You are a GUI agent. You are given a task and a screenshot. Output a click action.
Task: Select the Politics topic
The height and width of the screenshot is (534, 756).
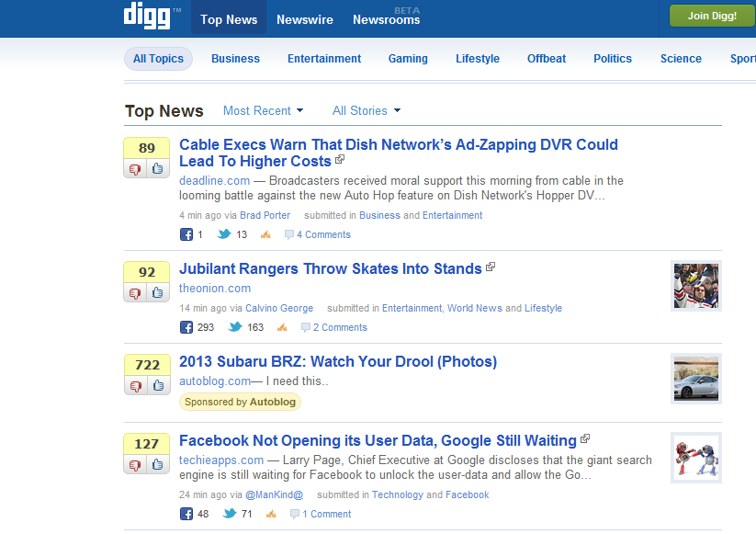[x=613, y=59]
